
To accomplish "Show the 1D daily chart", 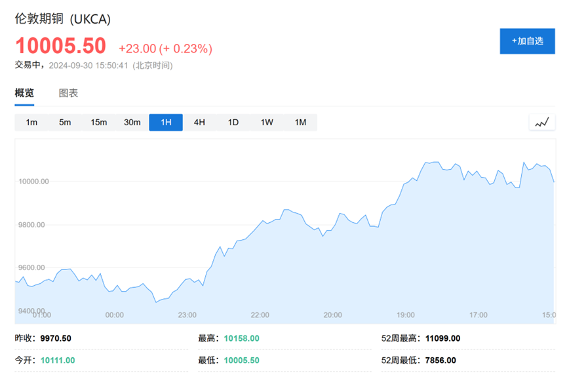I will pos(233,122).
